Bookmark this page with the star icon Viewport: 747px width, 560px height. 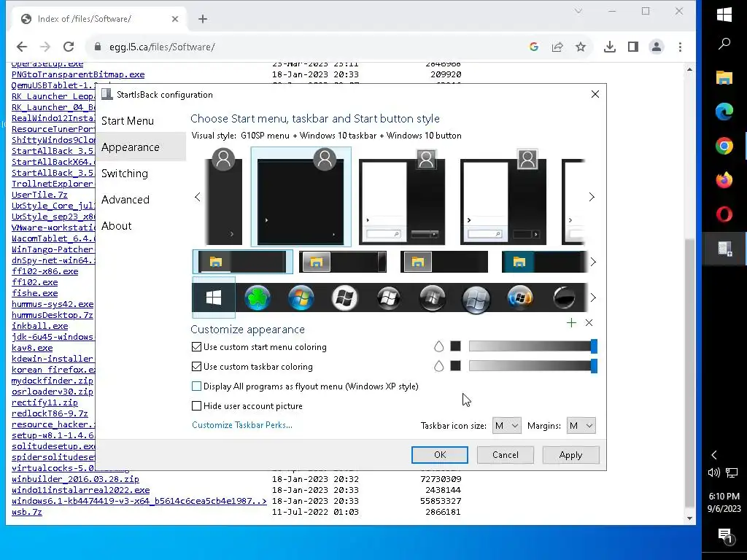point(580,47)
